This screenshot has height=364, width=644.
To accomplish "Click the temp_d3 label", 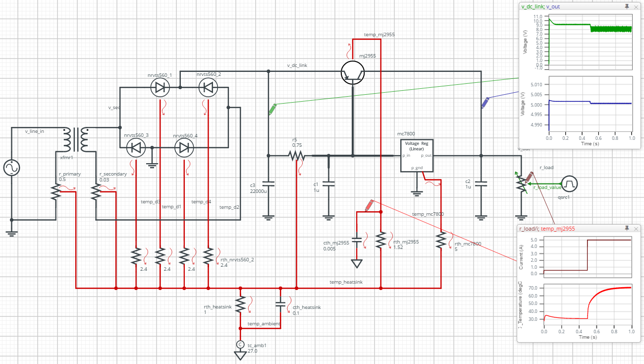I will [x=151, y=201].
